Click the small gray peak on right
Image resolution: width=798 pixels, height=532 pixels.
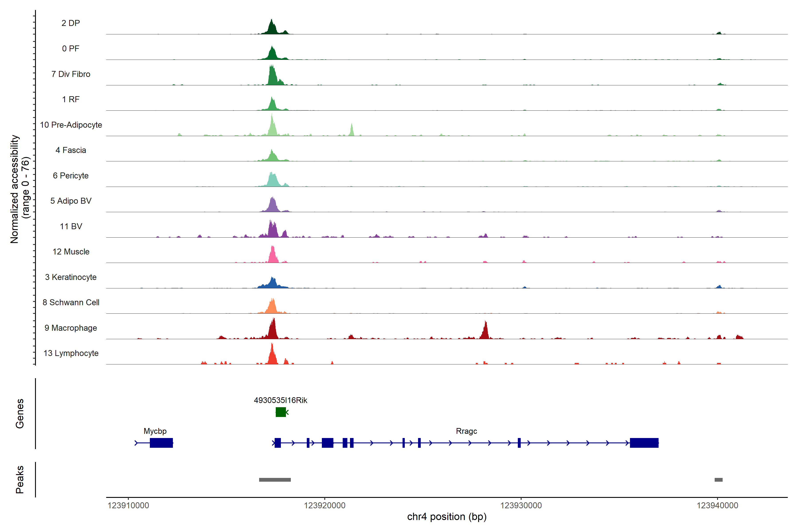pos(718,480)
